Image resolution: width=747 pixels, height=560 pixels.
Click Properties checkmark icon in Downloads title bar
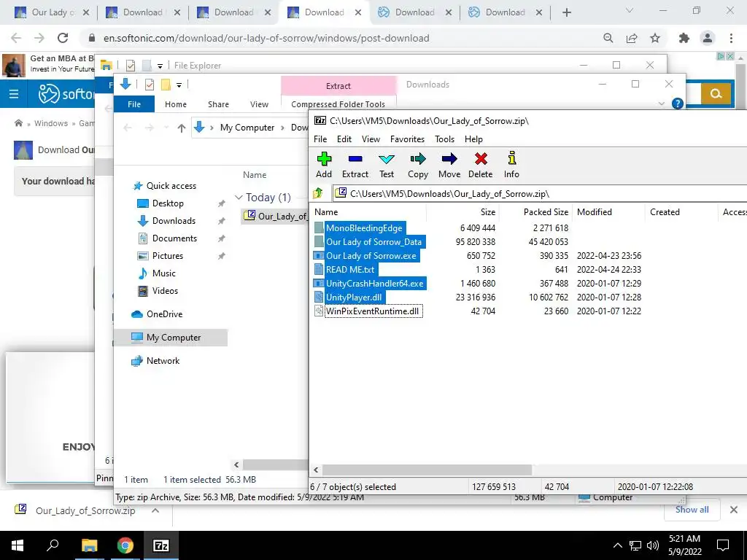(x=150, y=85)
